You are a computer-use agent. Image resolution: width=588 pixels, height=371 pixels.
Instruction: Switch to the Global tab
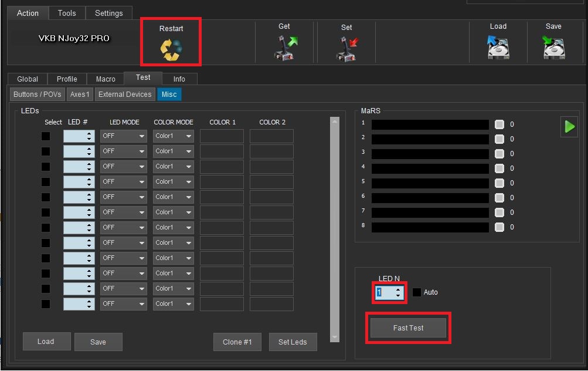(x=28, y=79)
